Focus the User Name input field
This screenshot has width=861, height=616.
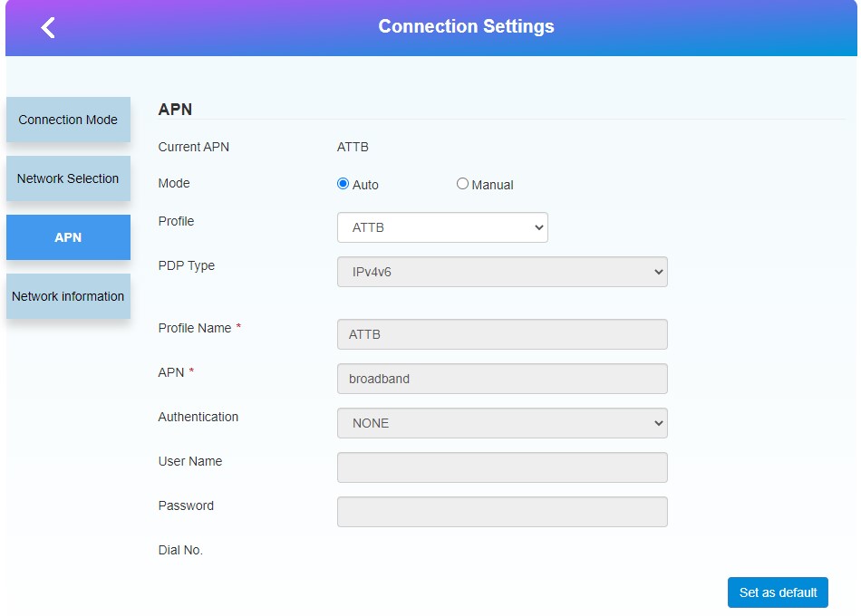click(x=502, y=467)
